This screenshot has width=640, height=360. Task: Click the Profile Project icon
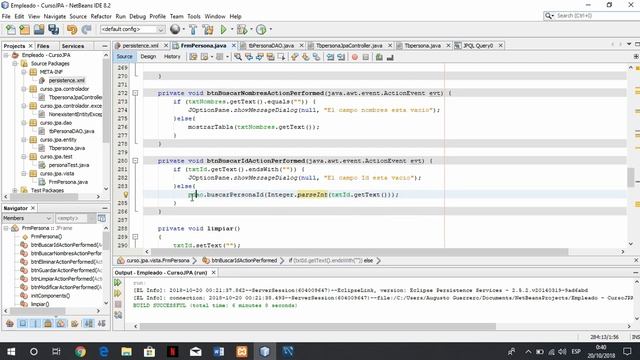tap(261, 29)
